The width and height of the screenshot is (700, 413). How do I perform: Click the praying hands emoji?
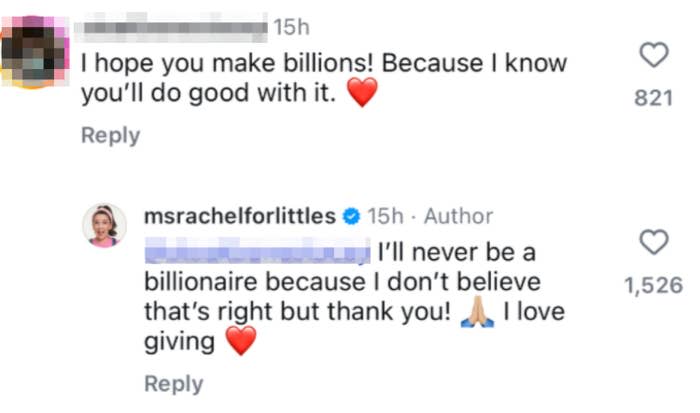tap(478, 312)
